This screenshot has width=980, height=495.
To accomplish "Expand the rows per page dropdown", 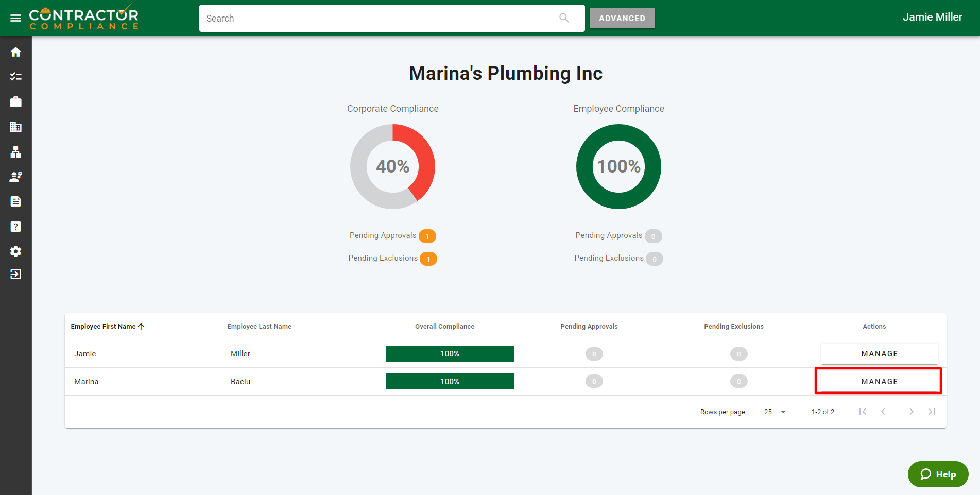I will [x=776, y=412].
